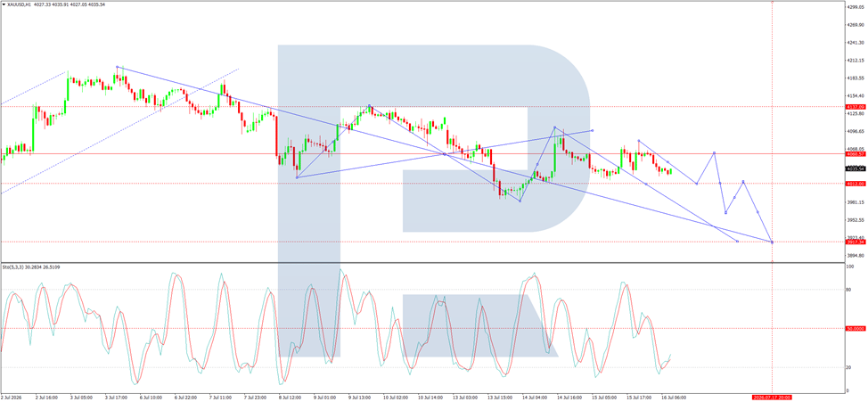This screenshot has width=868, height=402.
Task: Select the red 50.0000 stochastic level tag
Action: [x=856, y=328]
